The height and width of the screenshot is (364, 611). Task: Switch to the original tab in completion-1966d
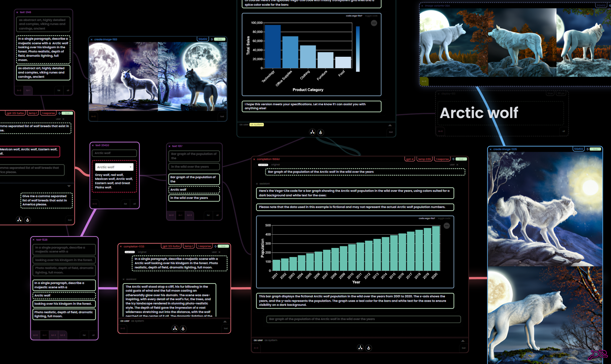coord(275,165)
